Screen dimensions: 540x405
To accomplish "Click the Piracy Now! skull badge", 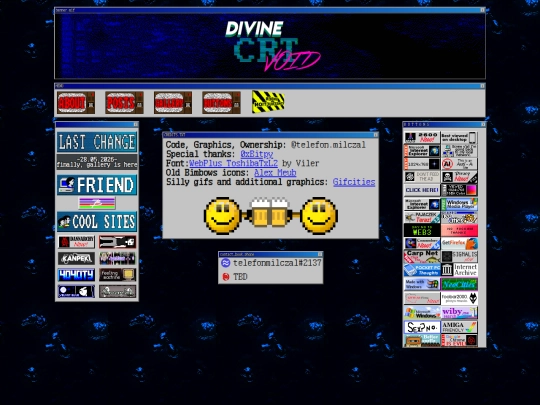I will click(459, 177).
